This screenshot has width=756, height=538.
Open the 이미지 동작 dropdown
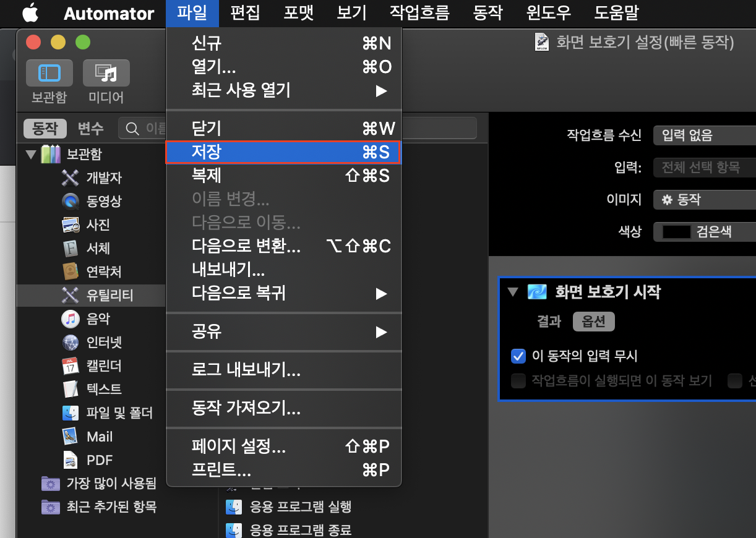tap(705, 200)
